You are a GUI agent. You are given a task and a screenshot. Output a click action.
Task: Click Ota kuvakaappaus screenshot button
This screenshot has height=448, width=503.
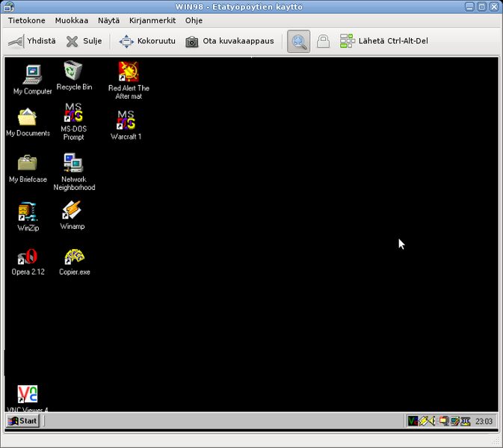(229, 42)
